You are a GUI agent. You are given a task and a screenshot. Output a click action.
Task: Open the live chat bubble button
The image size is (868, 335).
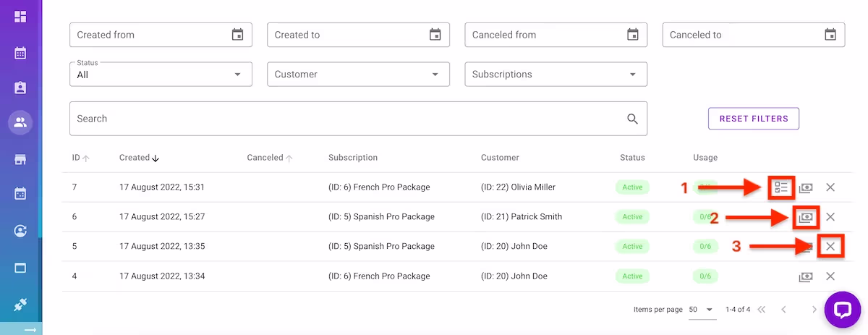point(841,310)
